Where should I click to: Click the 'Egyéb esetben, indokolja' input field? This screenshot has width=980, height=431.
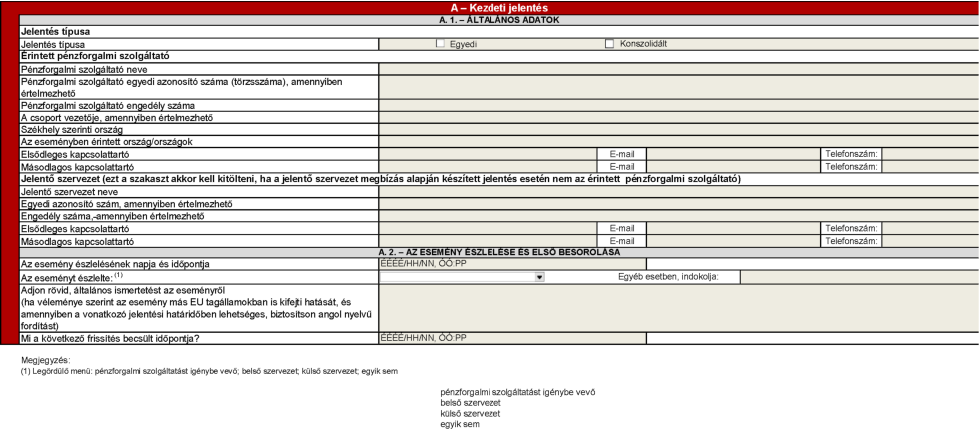(860, 276)
